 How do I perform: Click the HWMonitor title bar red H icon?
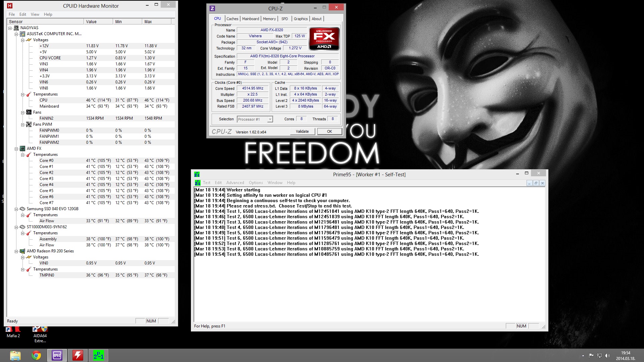[x=10, y=6]
